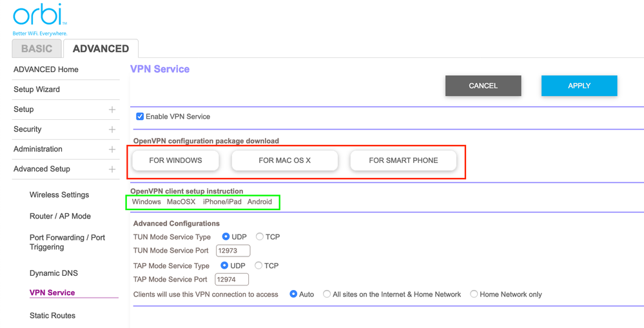Expand the Setup menu section
Screen dimensions: 644x328
(x=112, y=110)
